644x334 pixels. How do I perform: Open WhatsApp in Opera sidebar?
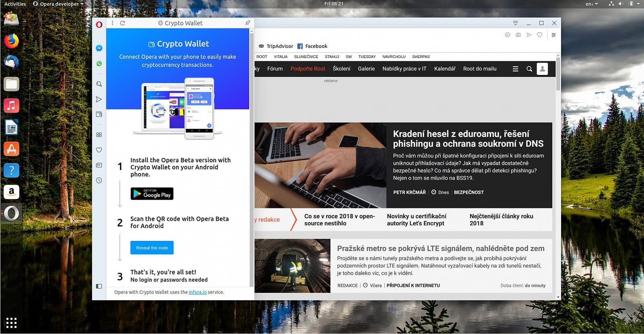click(99, 63)
